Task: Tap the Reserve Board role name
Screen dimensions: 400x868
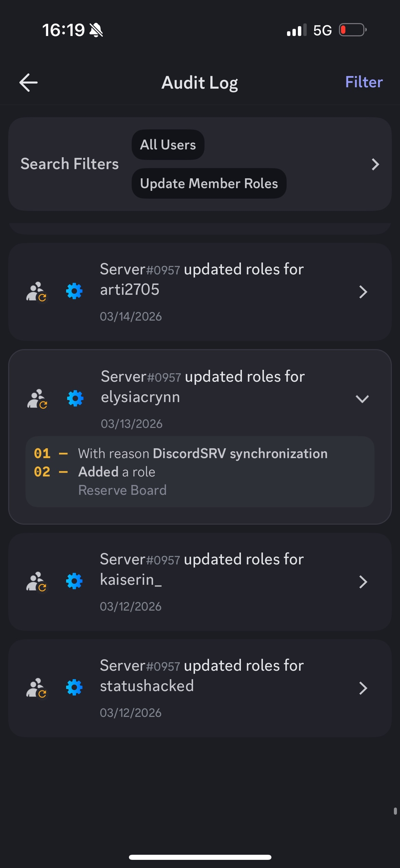Action: pos(122,490)
